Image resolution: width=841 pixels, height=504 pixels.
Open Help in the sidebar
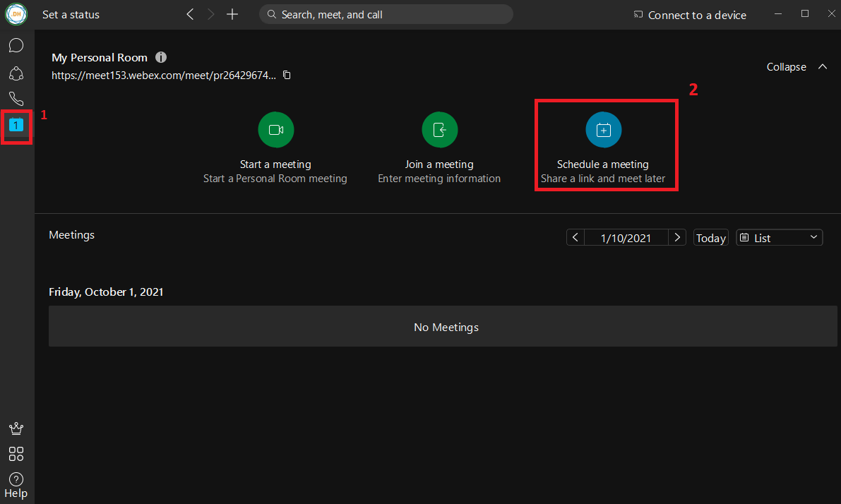point(16,486)
